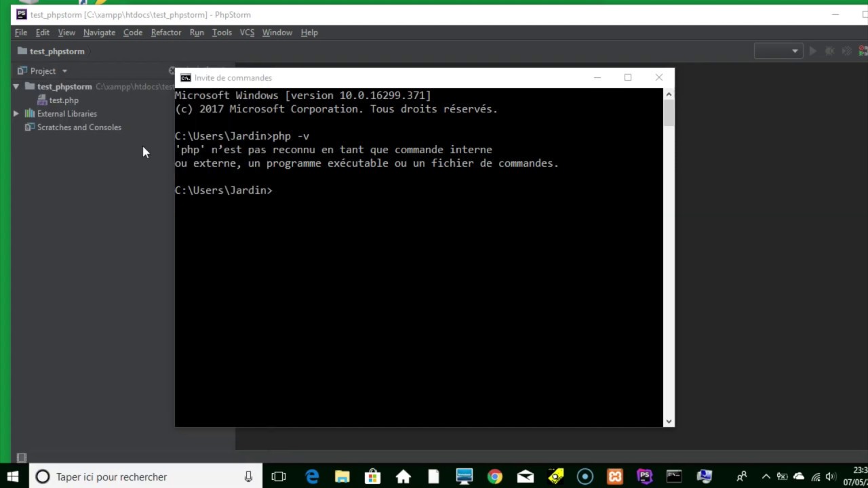
Task: Open the Code menu
Action: tap(133, 33)
